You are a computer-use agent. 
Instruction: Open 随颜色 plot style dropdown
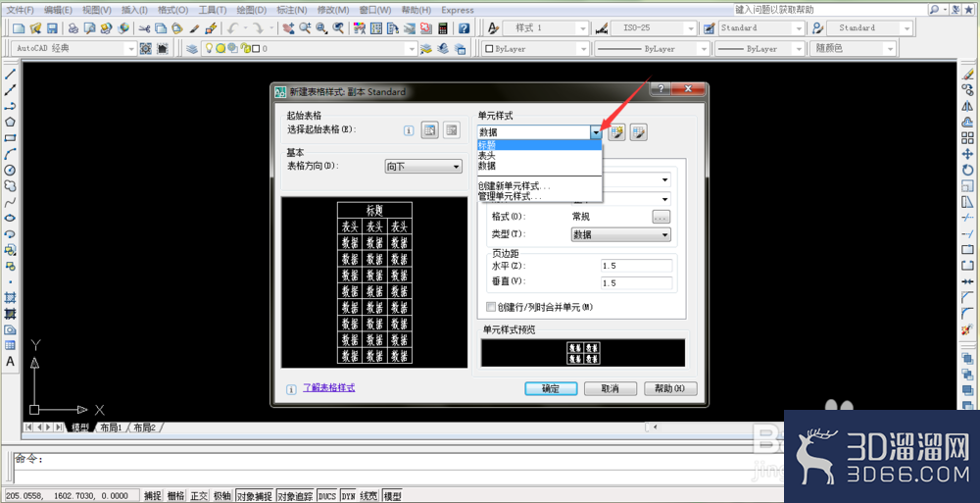854,48
